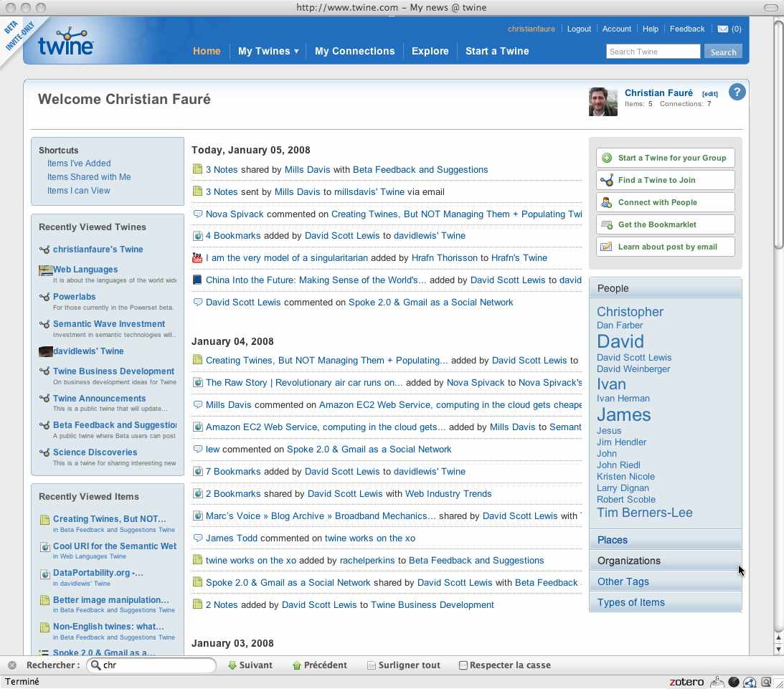784x689 pixels.
Task: Open the Items I've Added shortcut
Action: tap(78, 163)
